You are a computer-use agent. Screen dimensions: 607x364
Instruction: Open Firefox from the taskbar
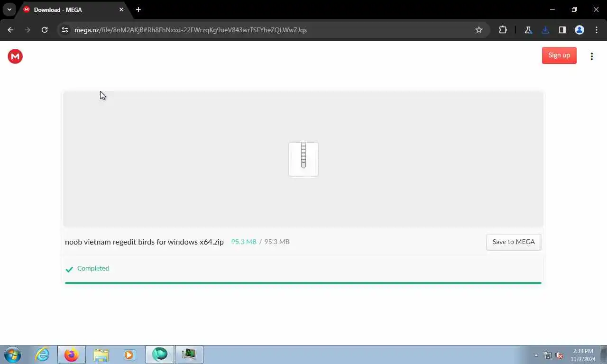pyautogui.click(x=72, y=355)
